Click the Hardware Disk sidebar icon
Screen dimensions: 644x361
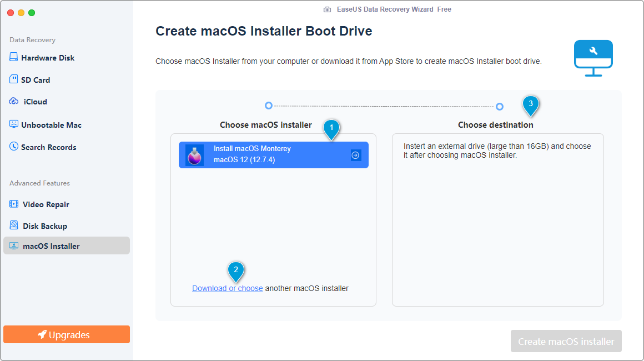(13, 57)
